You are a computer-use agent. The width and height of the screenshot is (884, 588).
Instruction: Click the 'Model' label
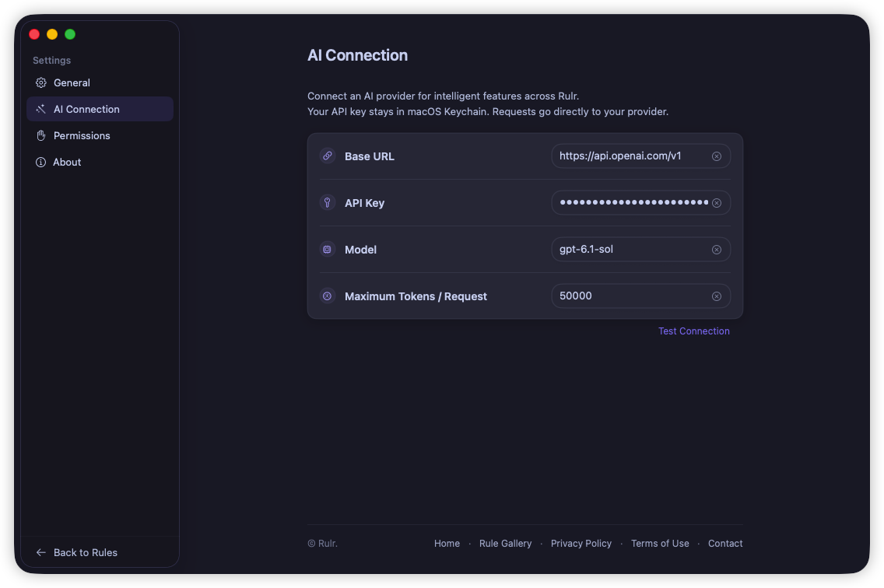pos(360,250)
